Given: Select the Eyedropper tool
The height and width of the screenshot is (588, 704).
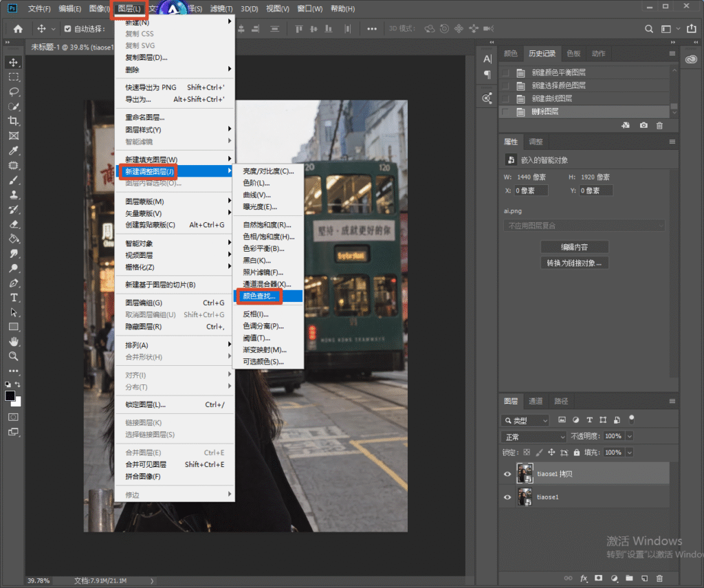Looking at the screenshot, I should pos(14,151).
